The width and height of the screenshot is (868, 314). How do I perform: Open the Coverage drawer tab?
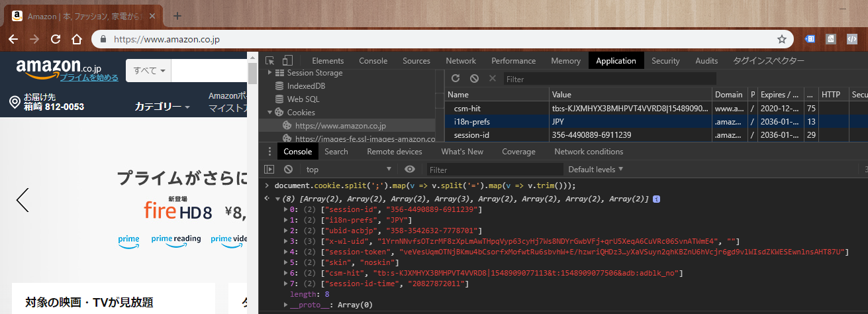518,152
